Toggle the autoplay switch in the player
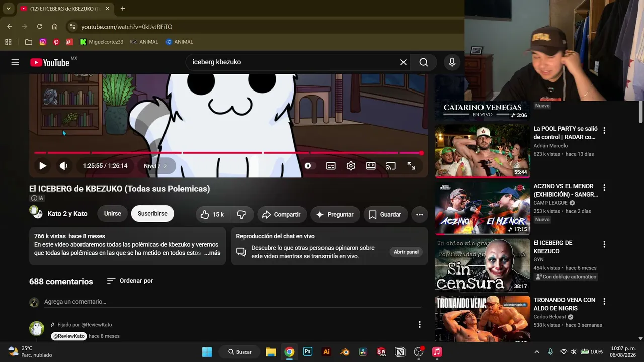This screenshot has height=362, width=644. coord(308,166)
